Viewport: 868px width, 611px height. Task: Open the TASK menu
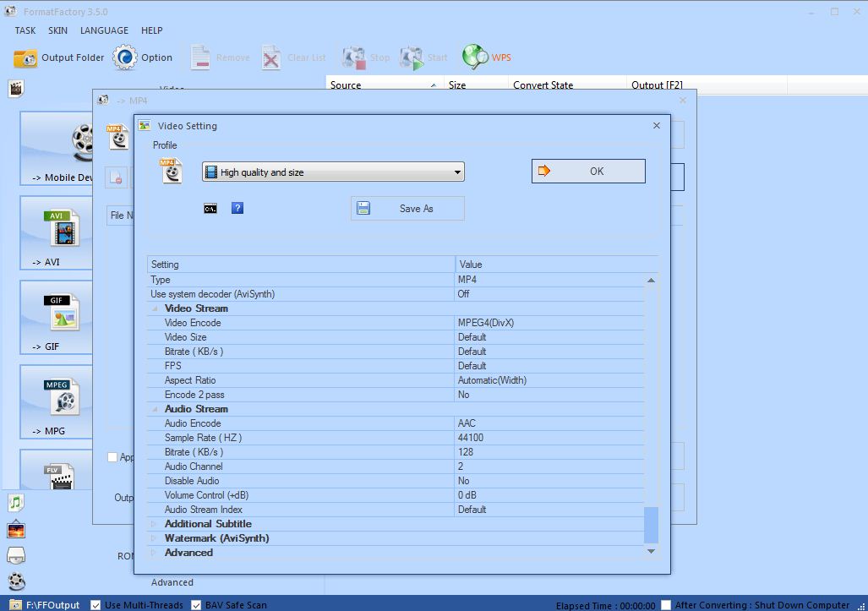25,30
